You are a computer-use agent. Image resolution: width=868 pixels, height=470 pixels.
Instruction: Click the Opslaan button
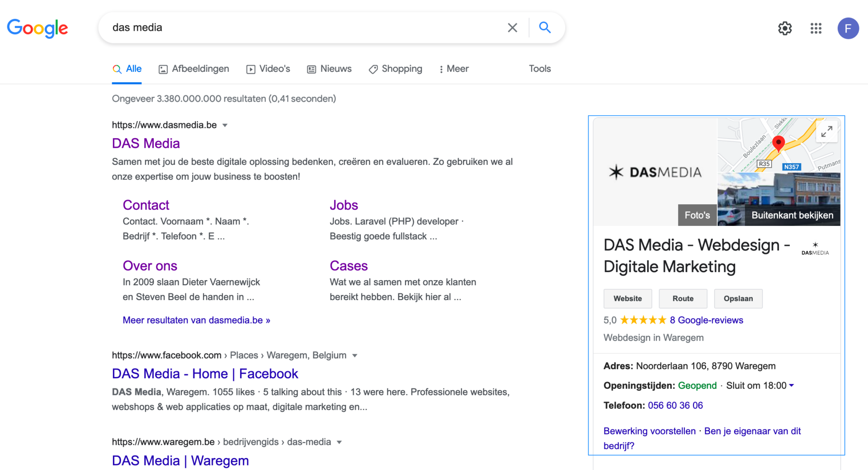click(x=738, y=299)
